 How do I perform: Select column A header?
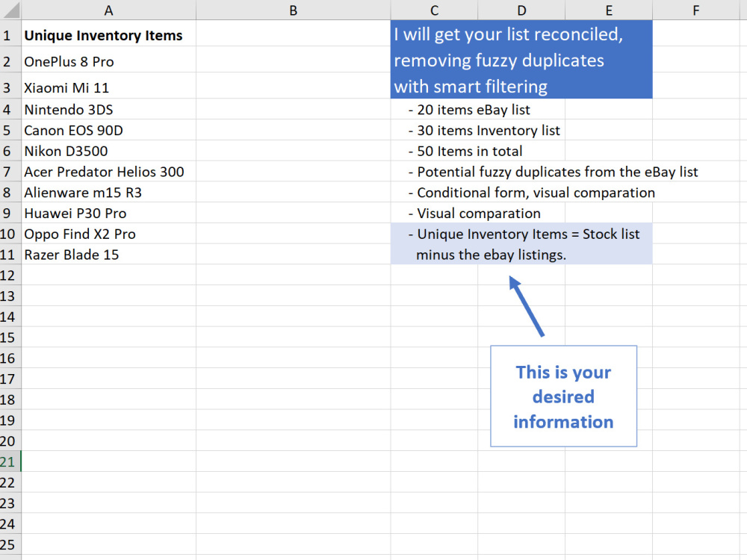[108, 10]
